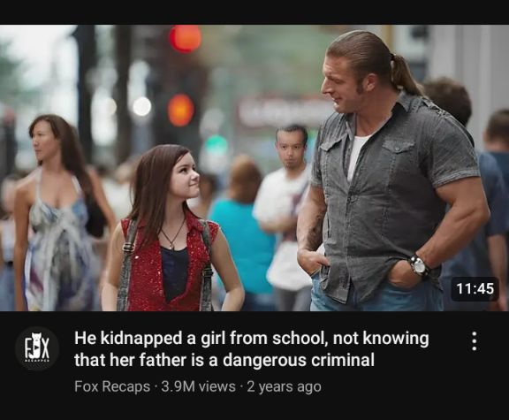Open the three-dot more options menu

[474, 340]
